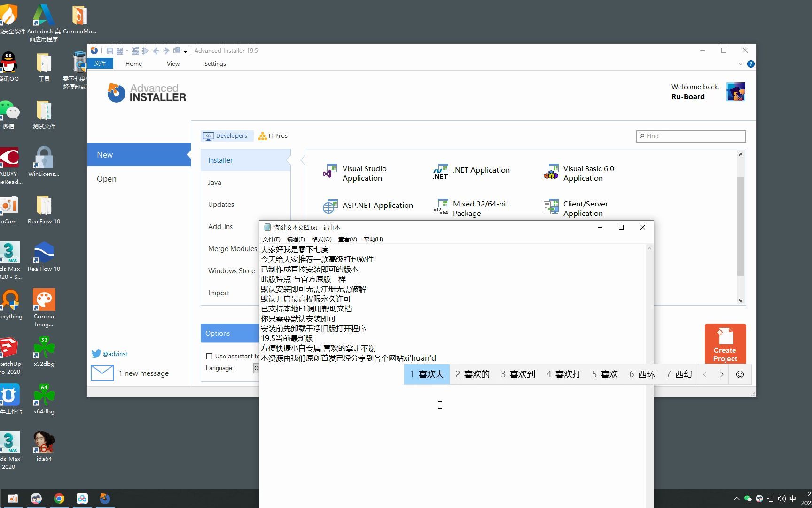Click template list scroll down arrow
This screenshot has width=812, height=508.
[741, 301]
